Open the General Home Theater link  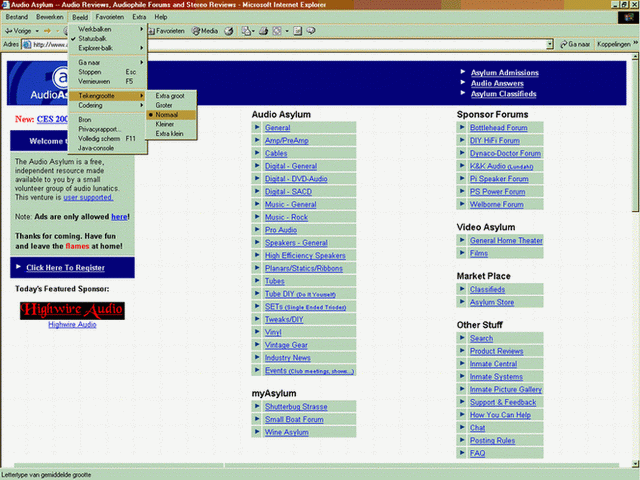point(506,240)
